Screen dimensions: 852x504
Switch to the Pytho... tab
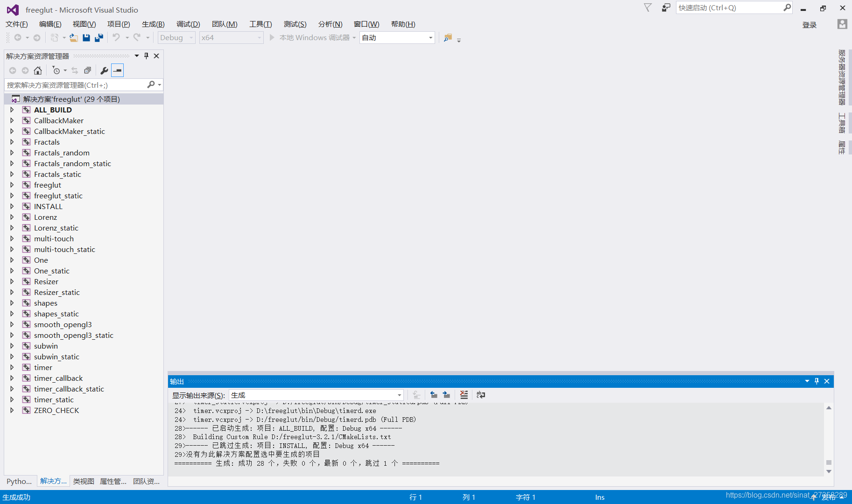tap(19, 481)
